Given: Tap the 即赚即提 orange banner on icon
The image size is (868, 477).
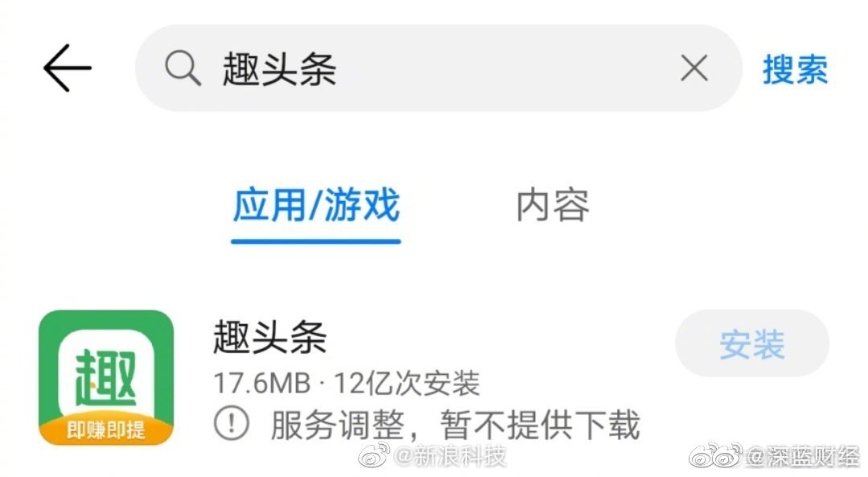Looking at the screenshot, I should 106,430.
